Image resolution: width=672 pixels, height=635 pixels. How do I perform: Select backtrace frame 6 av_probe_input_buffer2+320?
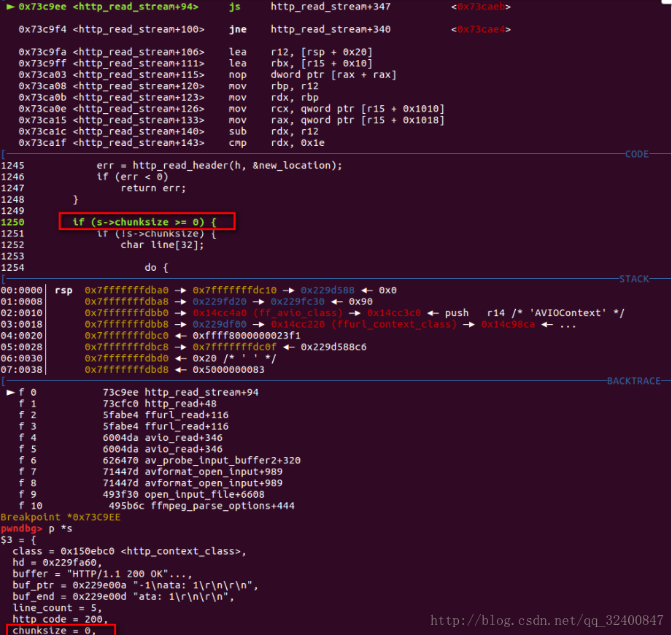pos(160,461)
